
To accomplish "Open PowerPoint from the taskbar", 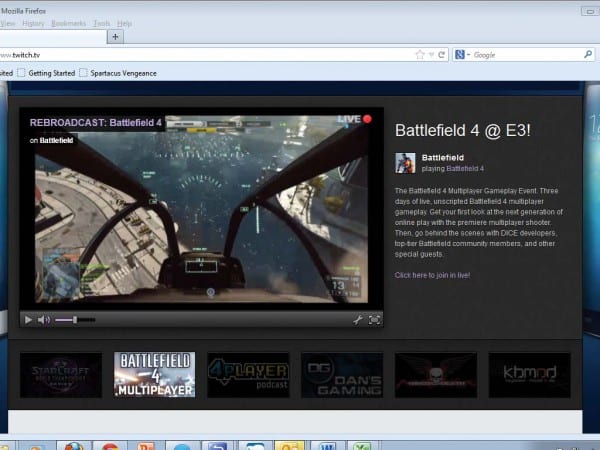I will 146,446.
